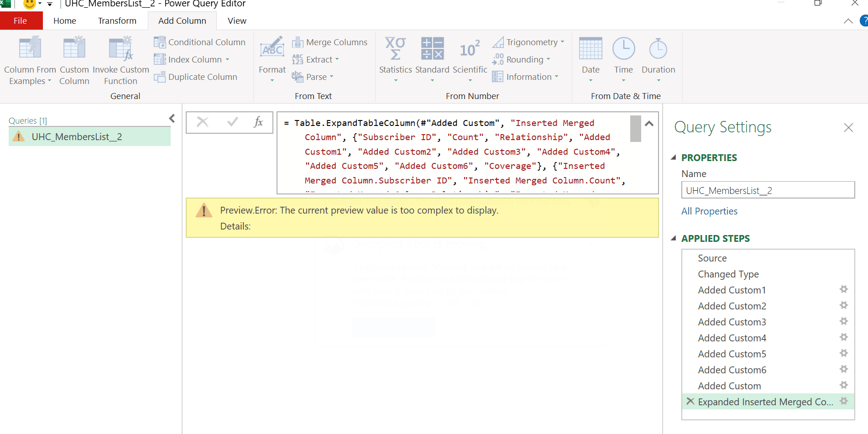Screen dimensions: 868x434
Task: Click inside the formula bar text
Action: tap(453, 152)
